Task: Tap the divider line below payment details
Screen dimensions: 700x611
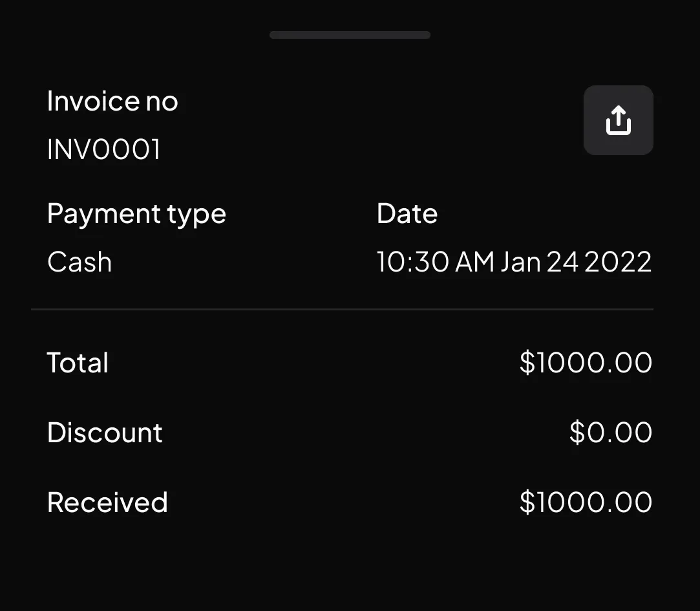Action: point(342,308)
